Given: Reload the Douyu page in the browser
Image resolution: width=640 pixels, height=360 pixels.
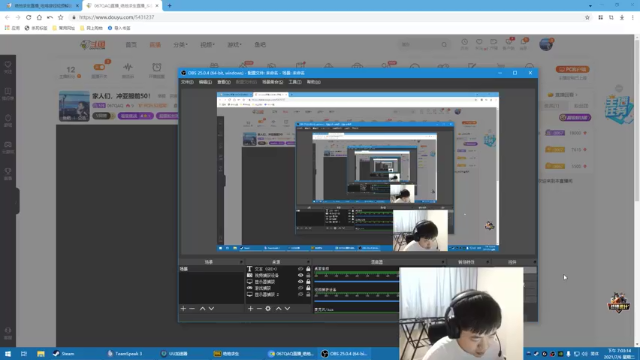Looking at the screenshot, I should click(29, 17).
